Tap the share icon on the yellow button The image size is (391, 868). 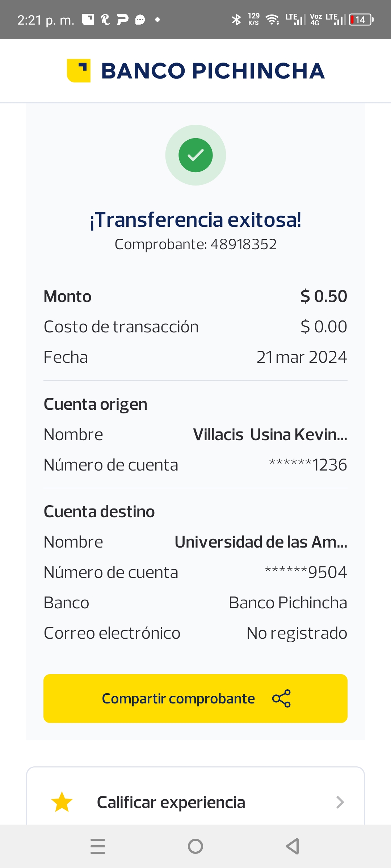point(281,698)
